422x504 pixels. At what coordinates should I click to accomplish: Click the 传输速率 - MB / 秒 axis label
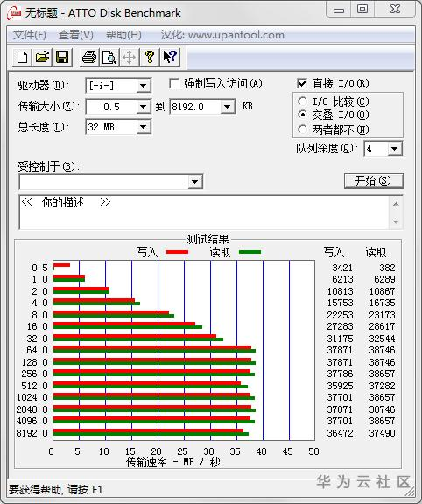click(x=172, y=463)
